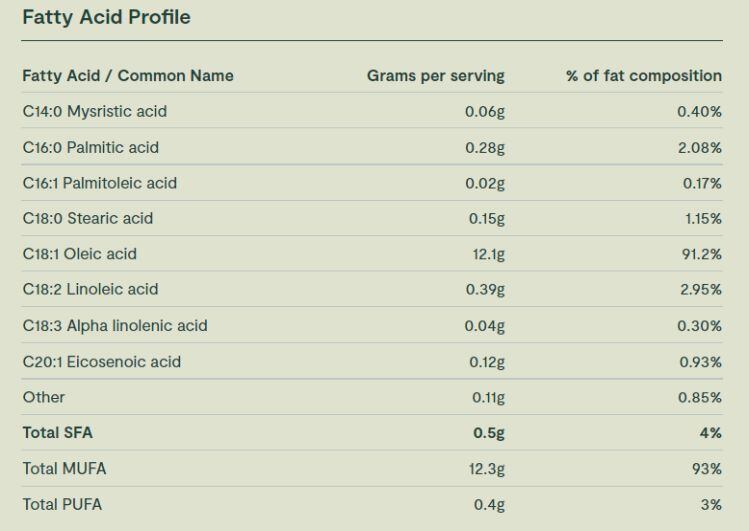The width and height of the screenshot is (749, 531).
Task: Select the C18:1 Oleic acid row label
Action: [x=79, y=254]
